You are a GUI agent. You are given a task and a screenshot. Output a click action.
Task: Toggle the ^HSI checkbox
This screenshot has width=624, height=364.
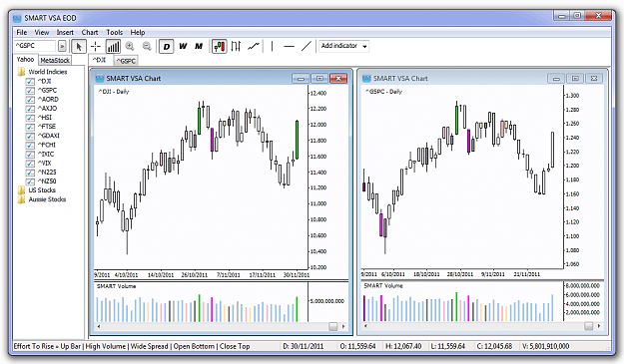30,118
